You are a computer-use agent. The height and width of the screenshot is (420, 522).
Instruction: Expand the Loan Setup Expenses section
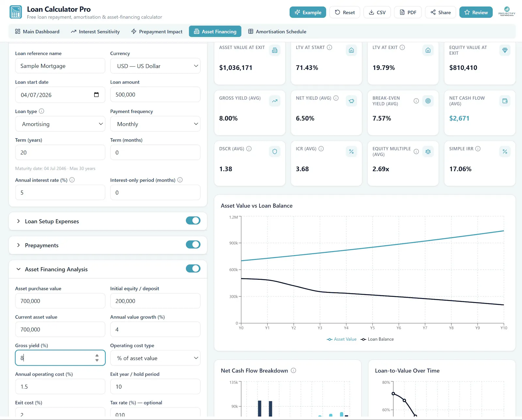click(x=19, y=221)
